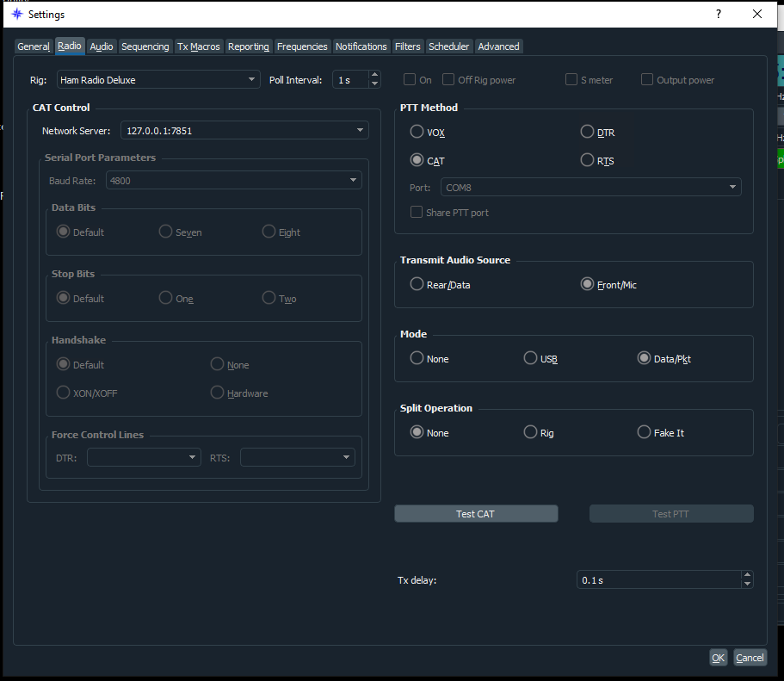Open the Reporting tab
Screen dimensions: 784x681
(x=249, y=46)
